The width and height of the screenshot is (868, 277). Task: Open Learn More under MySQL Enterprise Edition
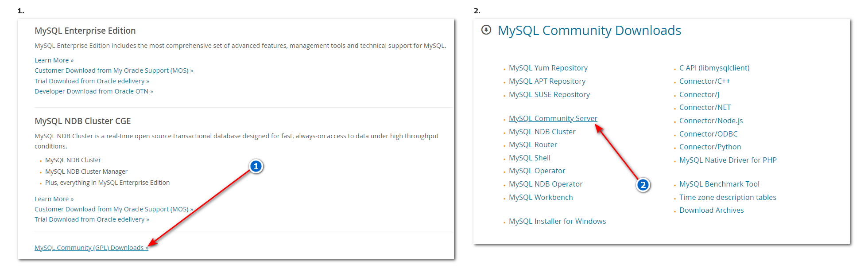tap(54, 60)
